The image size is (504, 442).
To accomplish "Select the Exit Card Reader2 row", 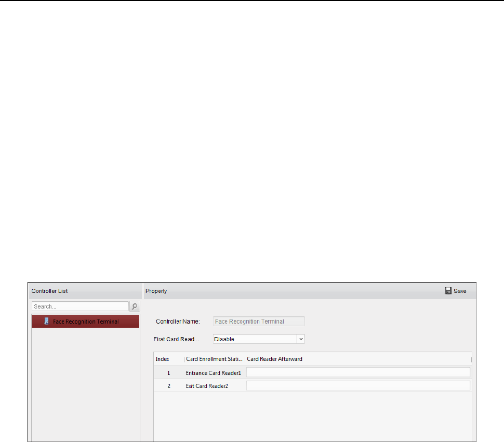I will [313, 386].
